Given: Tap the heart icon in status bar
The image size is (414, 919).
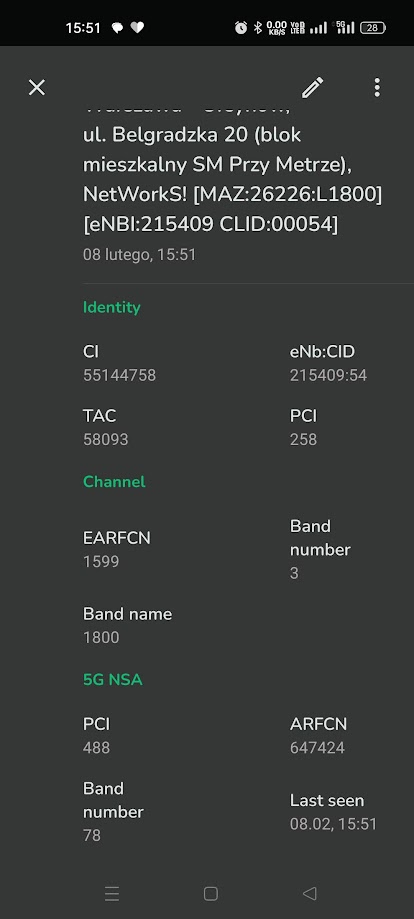Looking at the screenshot, I should [x=137, y=28].
